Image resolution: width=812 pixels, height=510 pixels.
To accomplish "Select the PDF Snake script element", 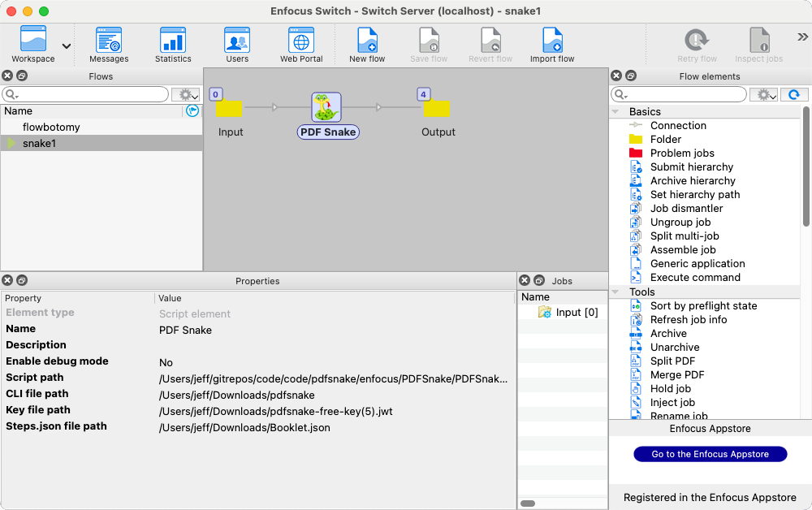I will click(326, 107).
